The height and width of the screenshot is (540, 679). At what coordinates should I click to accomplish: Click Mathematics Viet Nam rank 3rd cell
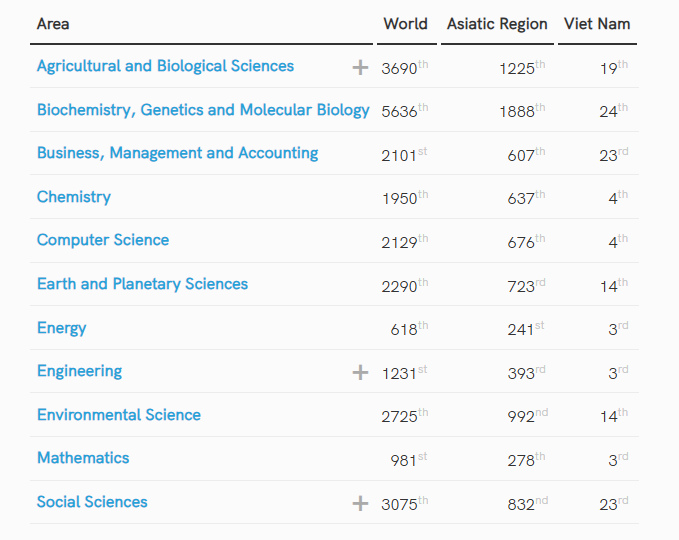click(x=618, y=459)
